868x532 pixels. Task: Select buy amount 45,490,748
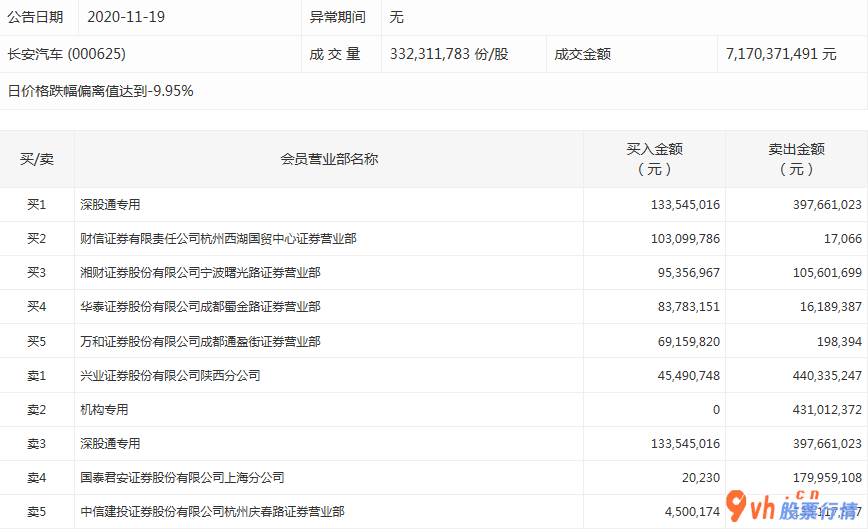pos(689,376)
